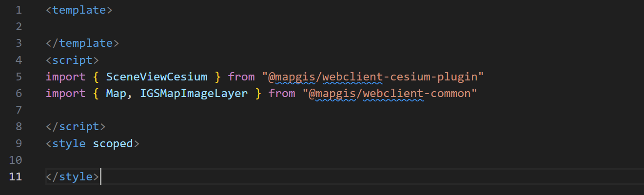
Task: Place cursor on empty line 2 inside template
Action: [341, 26]
